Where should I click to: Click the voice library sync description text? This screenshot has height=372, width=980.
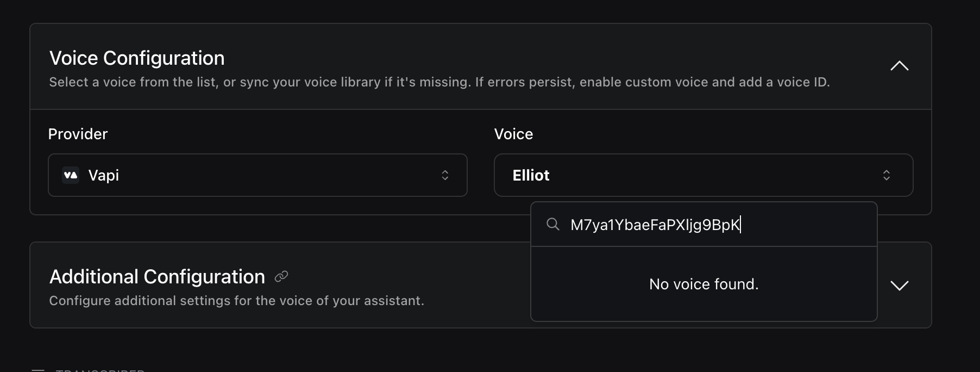tap(439, 82)
